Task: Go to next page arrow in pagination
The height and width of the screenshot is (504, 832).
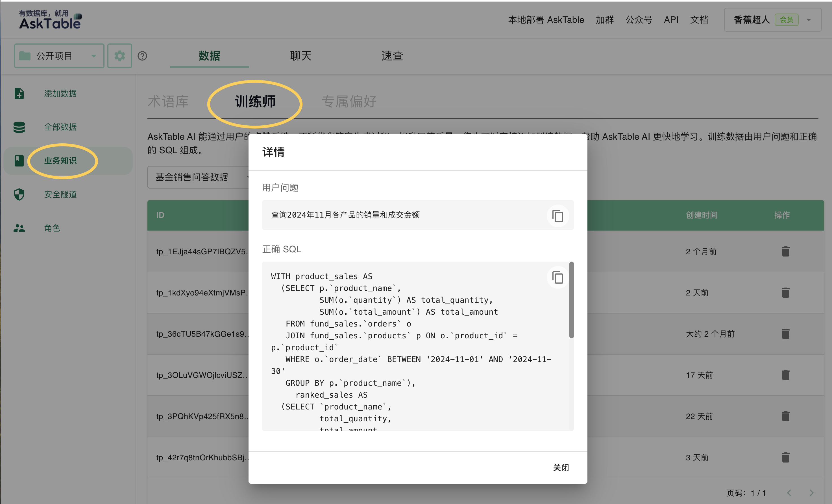Action: coord(811,493)
